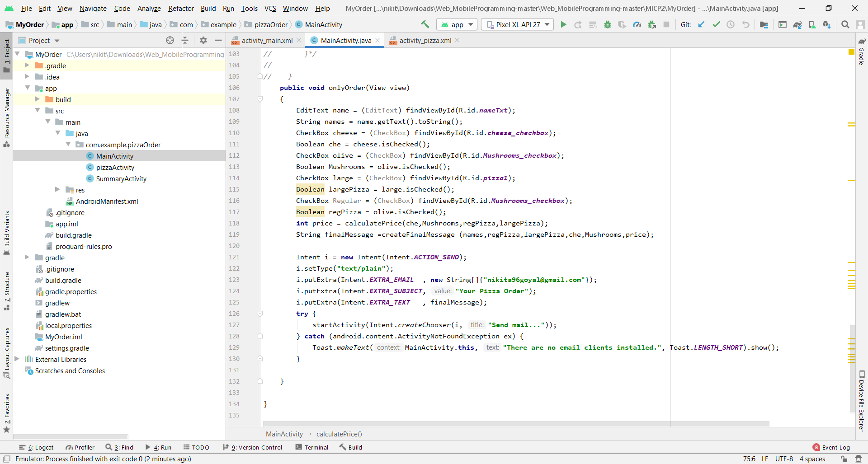The width and height of the screenshot is (868, 464).
Task: Toggle the Resource Manager side panel
Action: point(7,117)
